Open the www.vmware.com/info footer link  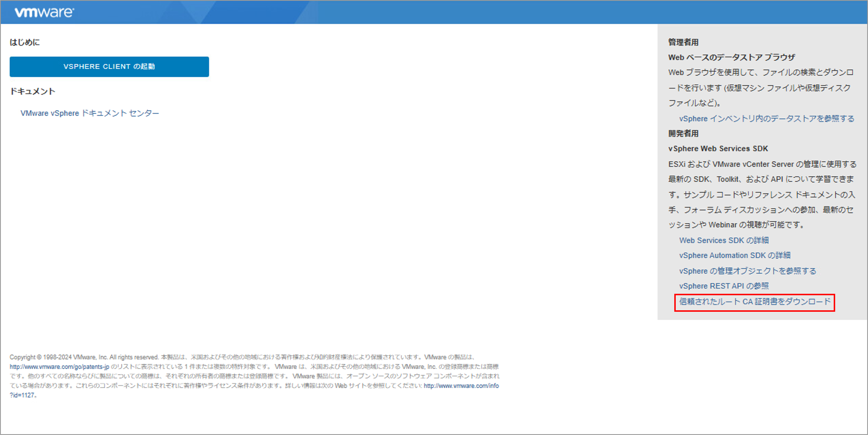[461, 386]
